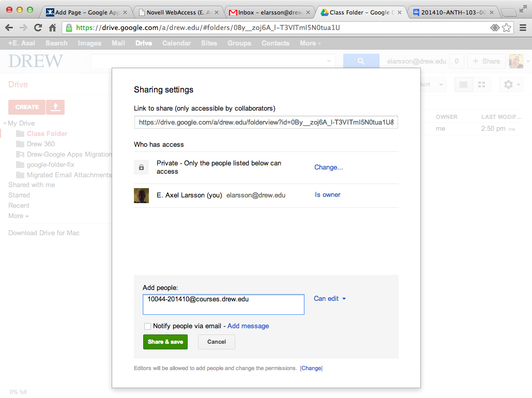Click the shared folder icon for Drew-Google Apps Migration
The height and width of the screenshot is (398, 532).
[x=20, y=155]
